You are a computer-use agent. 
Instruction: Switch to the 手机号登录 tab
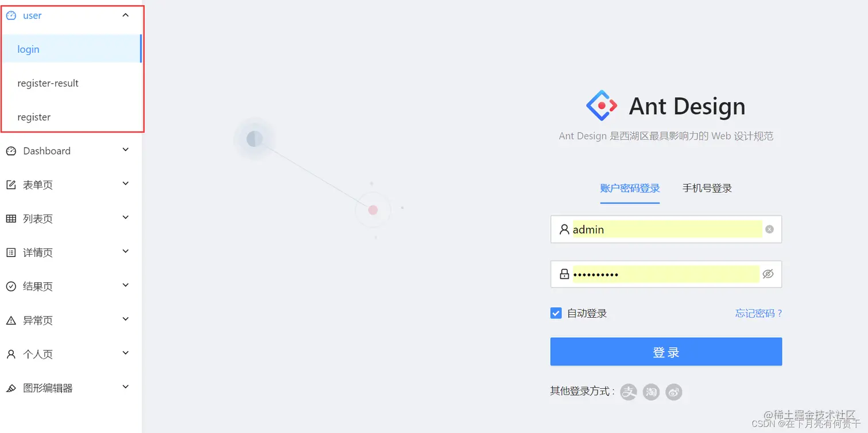point(707,188)
